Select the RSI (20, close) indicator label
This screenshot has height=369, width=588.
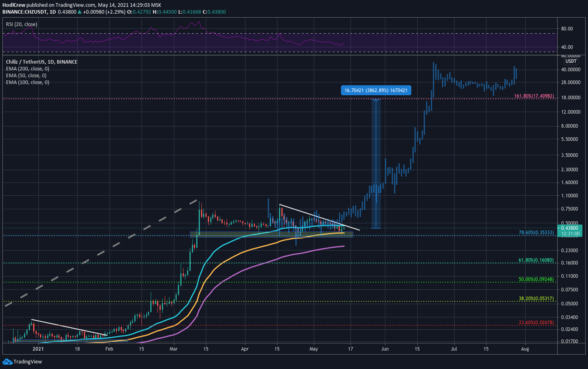(x=22, y=24)
